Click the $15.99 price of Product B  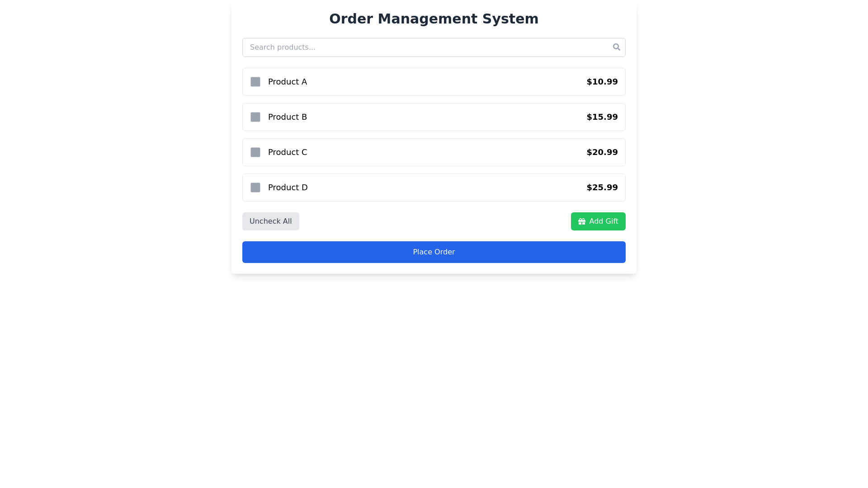click(x=602, y=117)
